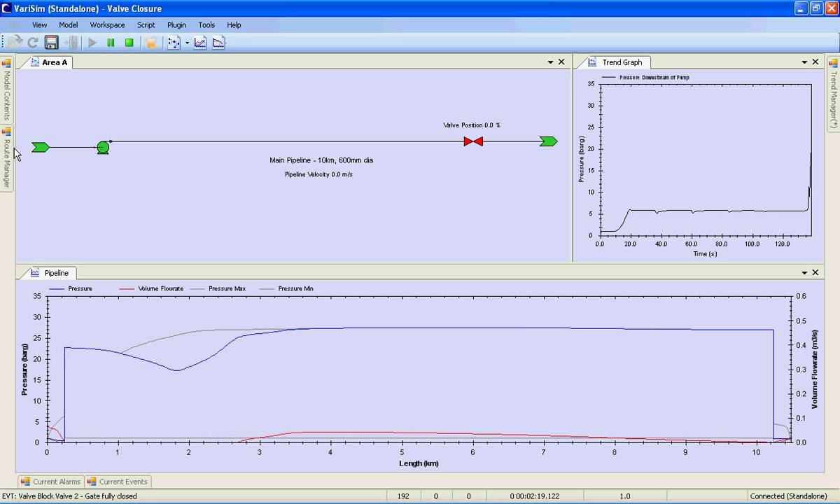Click the Open model toolbar icon
This screenshot has width=840, height=504.
15,43
